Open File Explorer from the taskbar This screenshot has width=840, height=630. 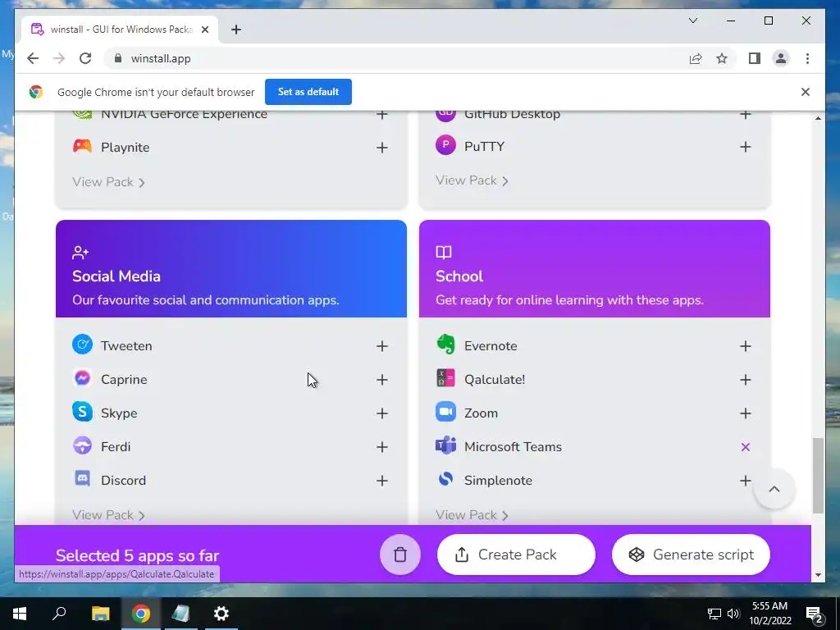[x=100, y=614]
